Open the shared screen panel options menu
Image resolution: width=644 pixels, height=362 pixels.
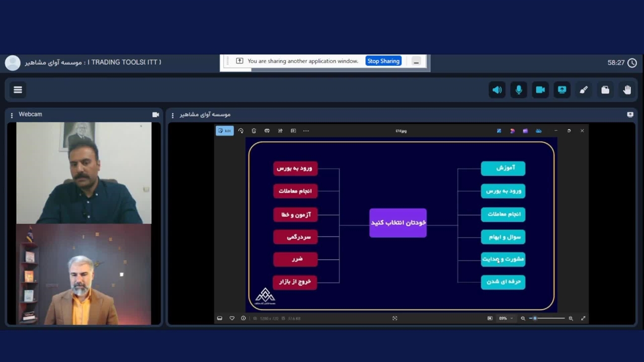click(173, 115)
